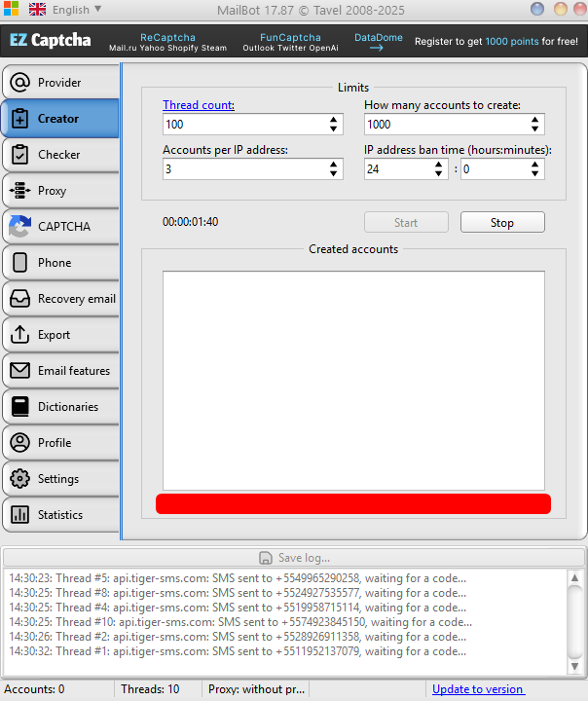Click the floppy disk Save log icon
Image resolution: width=588 pixels, height=701 pixels.
266,558
